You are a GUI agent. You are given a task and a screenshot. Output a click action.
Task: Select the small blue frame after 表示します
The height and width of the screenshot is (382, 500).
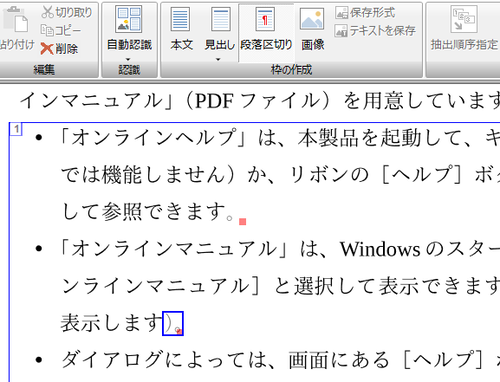tap(173, 323)
